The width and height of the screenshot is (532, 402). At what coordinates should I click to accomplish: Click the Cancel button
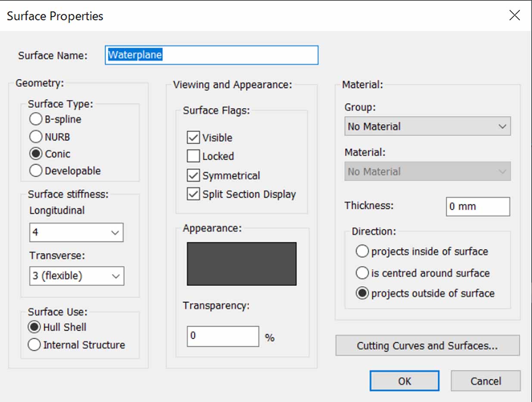(x=485, y=381)
